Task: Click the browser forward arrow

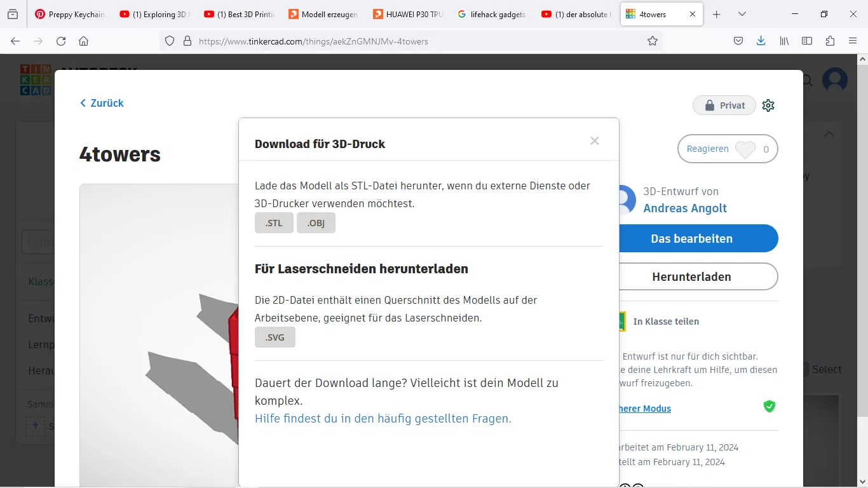Action: point(38,41)
